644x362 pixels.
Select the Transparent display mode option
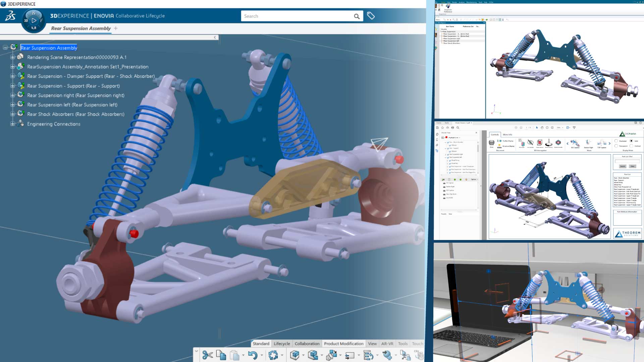point(616,146)
